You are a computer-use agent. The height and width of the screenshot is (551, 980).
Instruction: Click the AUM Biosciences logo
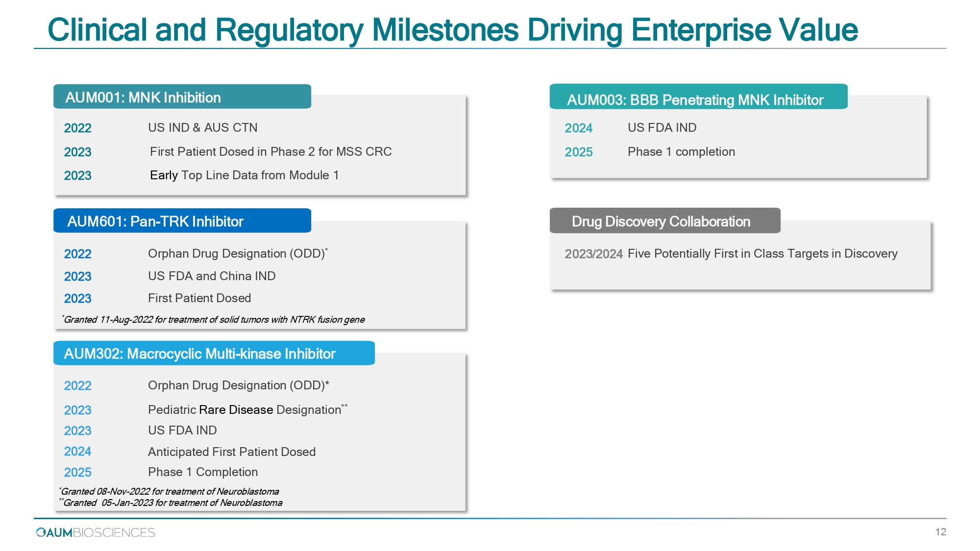click(x=96, y=532)
